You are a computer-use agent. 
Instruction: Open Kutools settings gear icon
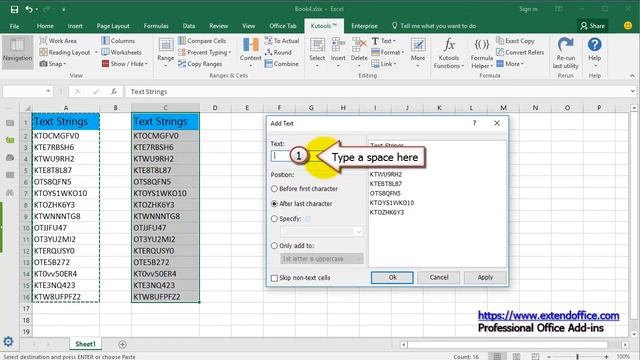tap(8, 341)
